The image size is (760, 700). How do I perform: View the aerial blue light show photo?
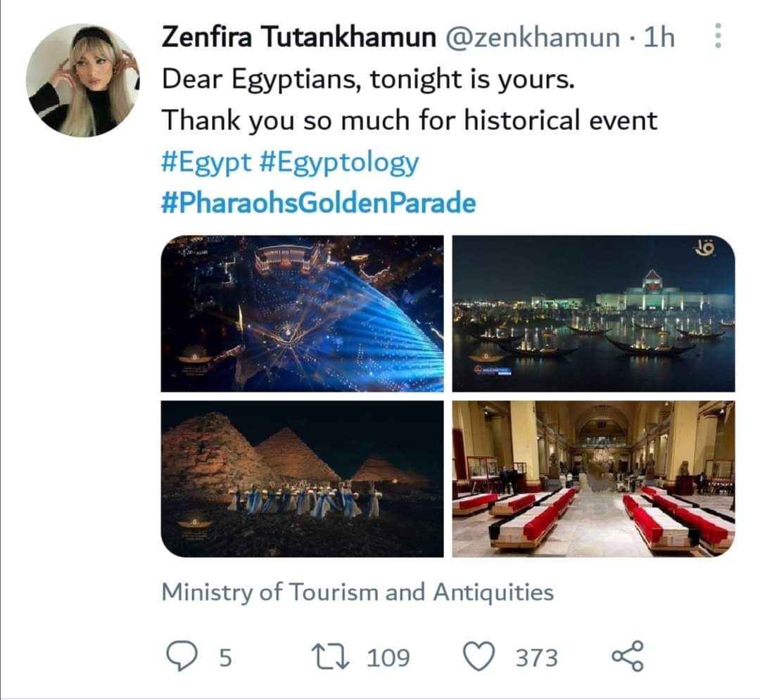(x=303, y=314)
